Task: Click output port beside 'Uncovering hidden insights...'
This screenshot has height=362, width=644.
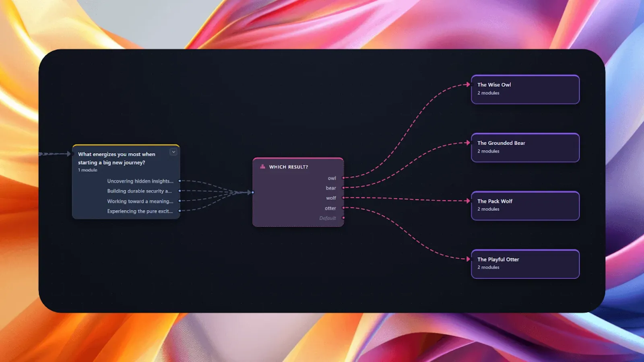Action: pos(180,181)
